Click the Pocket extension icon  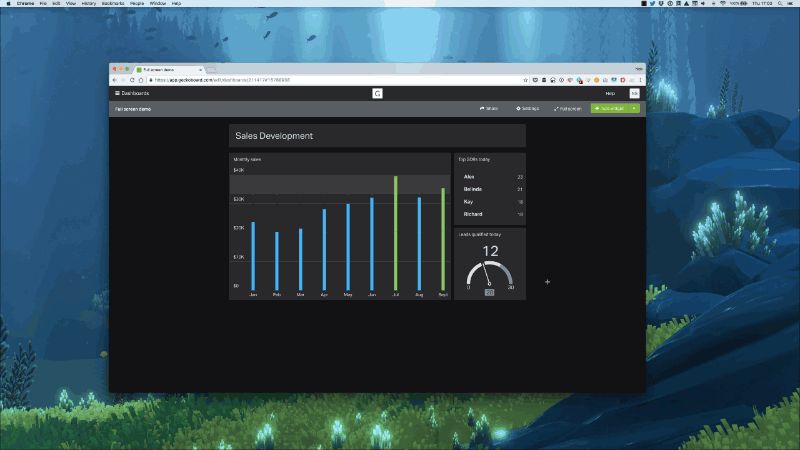(x=535, y=80)
